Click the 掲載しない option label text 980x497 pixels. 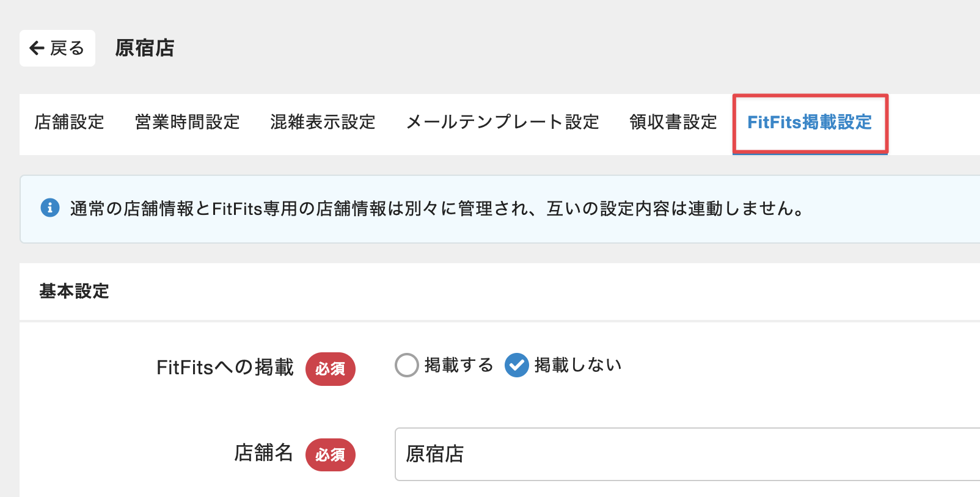[578, 365]
